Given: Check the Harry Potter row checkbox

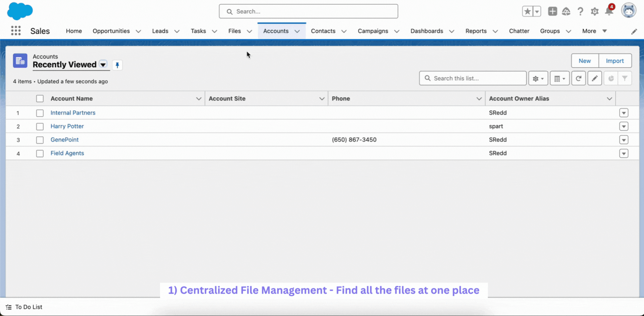Looking at the screenshot, I should [40, 126].
